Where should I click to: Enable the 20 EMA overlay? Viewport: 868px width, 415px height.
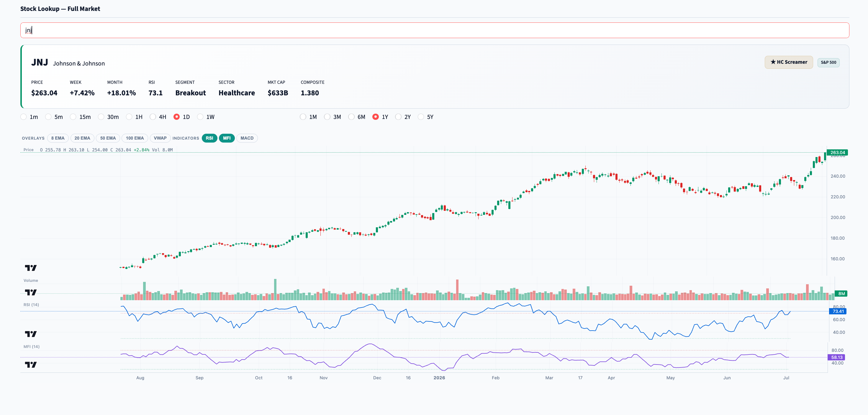82,138
